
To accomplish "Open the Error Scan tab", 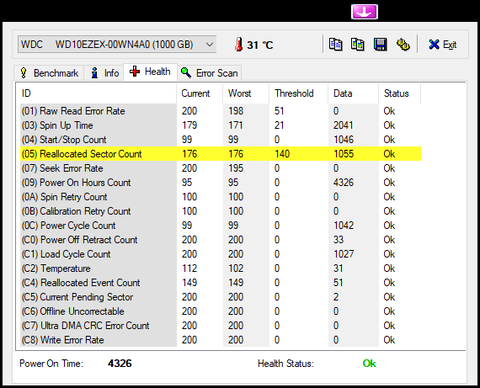I will click(209, 73).
